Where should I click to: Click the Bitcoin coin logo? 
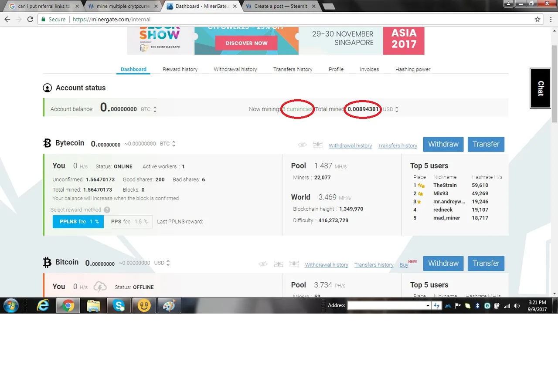[x=47, y=262]
